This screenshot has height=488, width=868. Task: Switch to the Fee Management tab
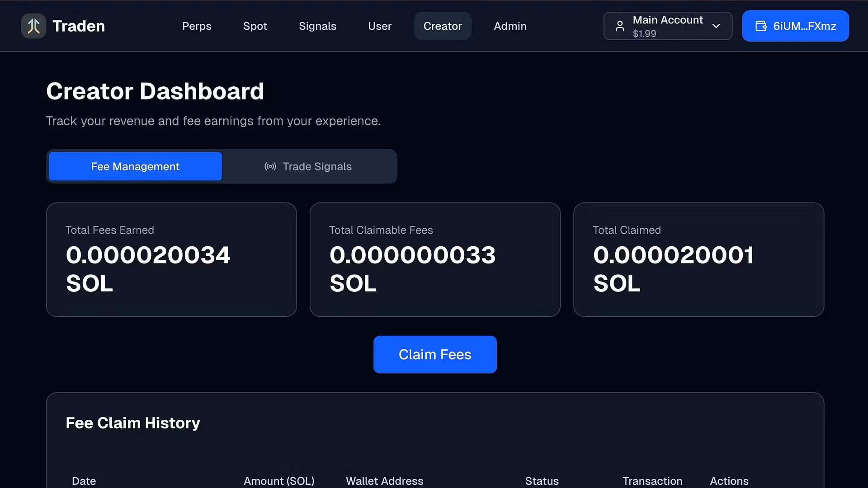click(x=135, y=166)
